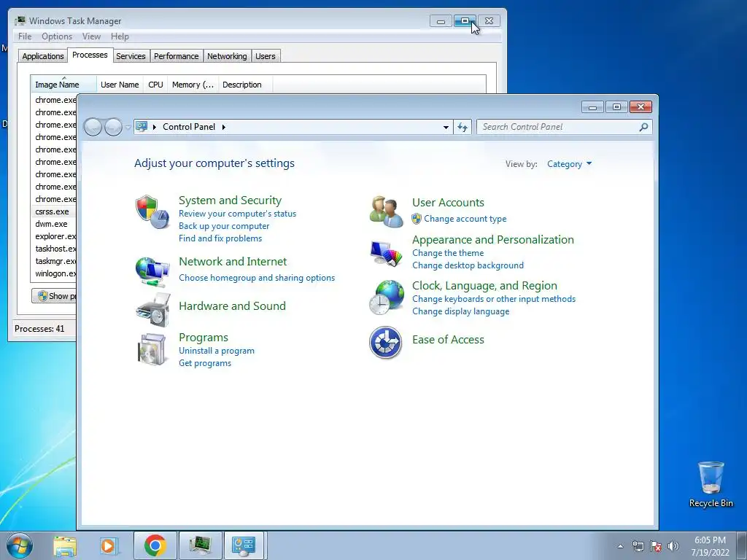Click the Action Center flag tray icon
This screenshot has height=560, width=747.
point(656,546)
